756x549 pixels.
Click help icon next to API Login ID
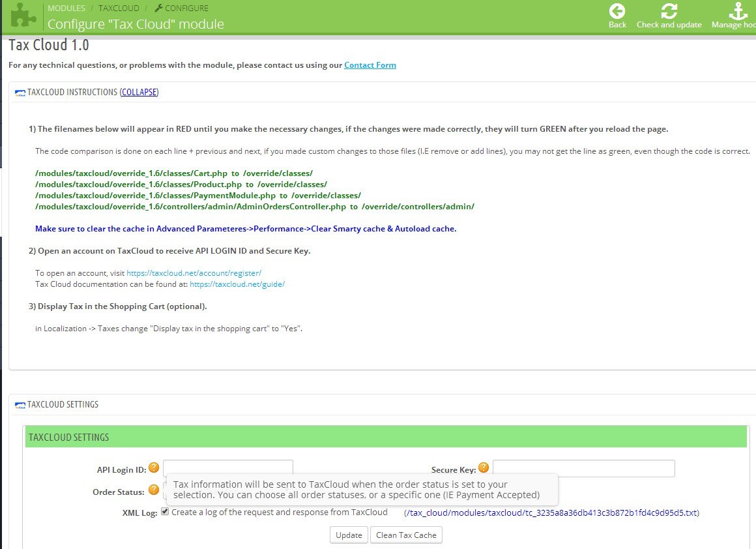point(154,467)
